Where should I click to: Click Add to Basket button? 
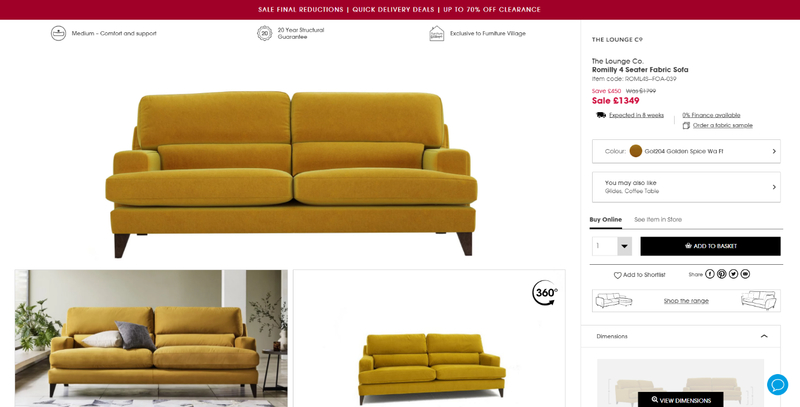[710, 246]
